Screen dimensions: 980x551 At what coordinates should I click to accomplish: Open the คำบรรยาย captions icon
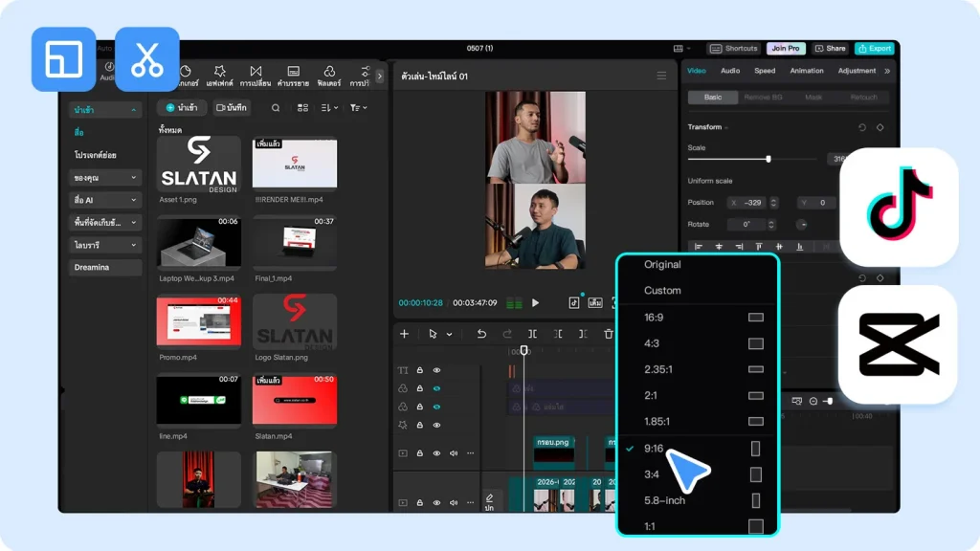pos(293,71)
